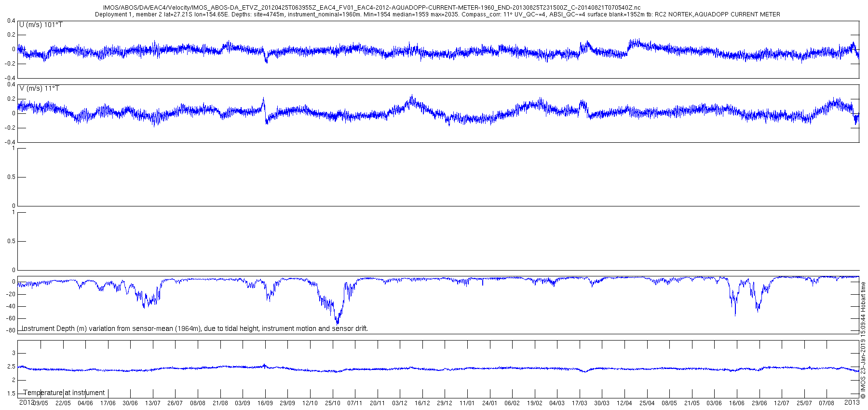This screenshot has width=868, height=410.
Task: Click the '22/05' date tick label
Action: coord(63,403)
